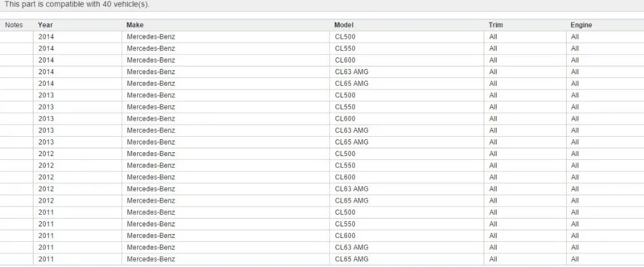Select CL500 model in the 2012 row
The image size is (644, 267).
click(x=345, y=154)
